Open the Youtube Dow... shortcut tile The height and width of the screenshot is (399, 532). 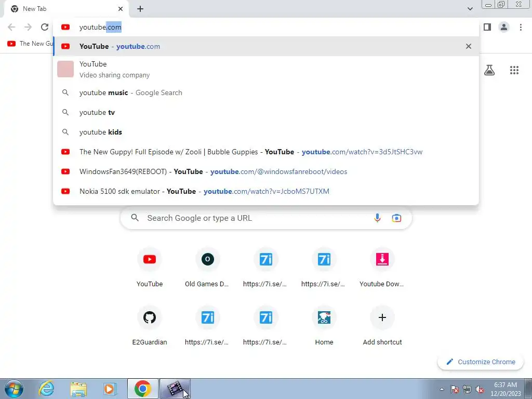(x=382, y=268)
